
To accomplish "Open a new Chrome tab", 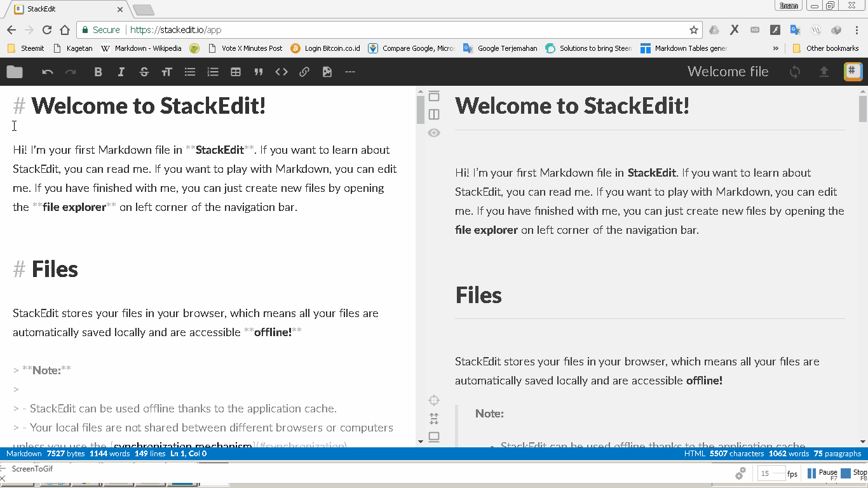I will (x=143, y=10).
